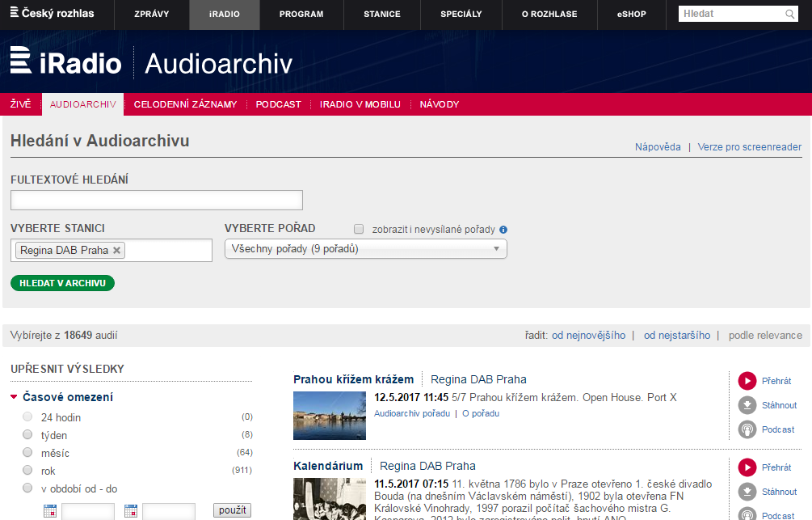Viewport: 812px width, 520px height.
Task: Play the Kalendárium episode
Action: [x=747, y=467]
